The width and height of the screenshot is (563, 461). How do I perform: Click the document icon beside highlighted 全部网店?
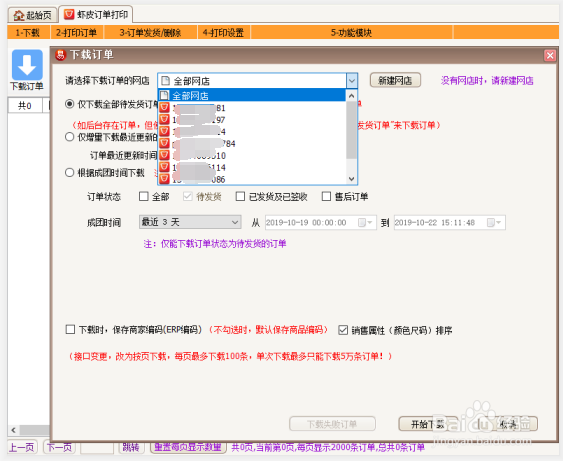164,96
